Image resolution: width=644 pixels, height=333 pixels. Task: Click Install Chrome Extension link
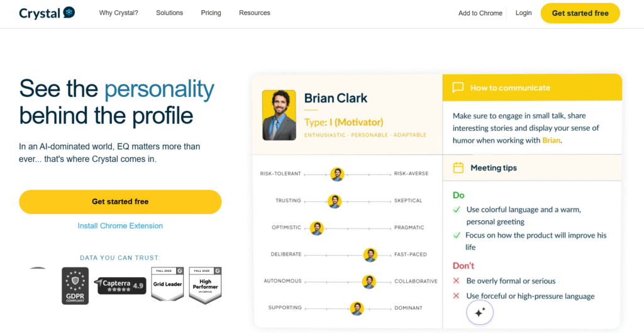click(120, 226)
